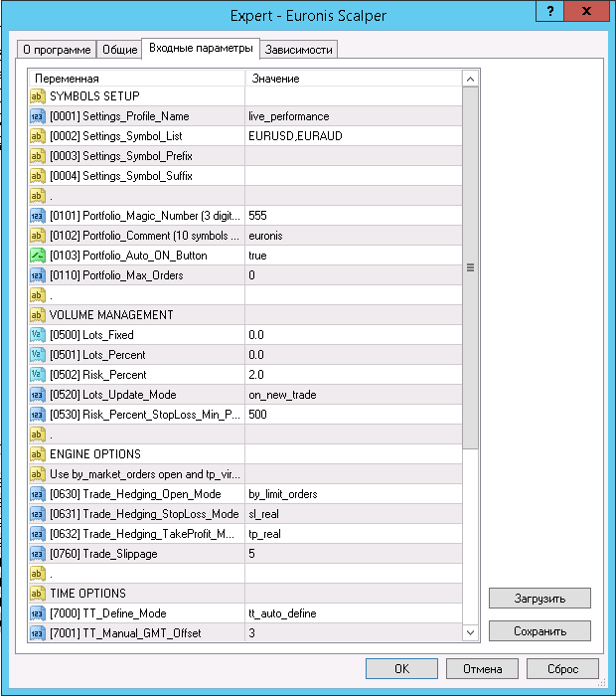The image size is (616, 697).
Task: Click the icon beside ENGINE OPTIONS row
Action: click(38, 454)
